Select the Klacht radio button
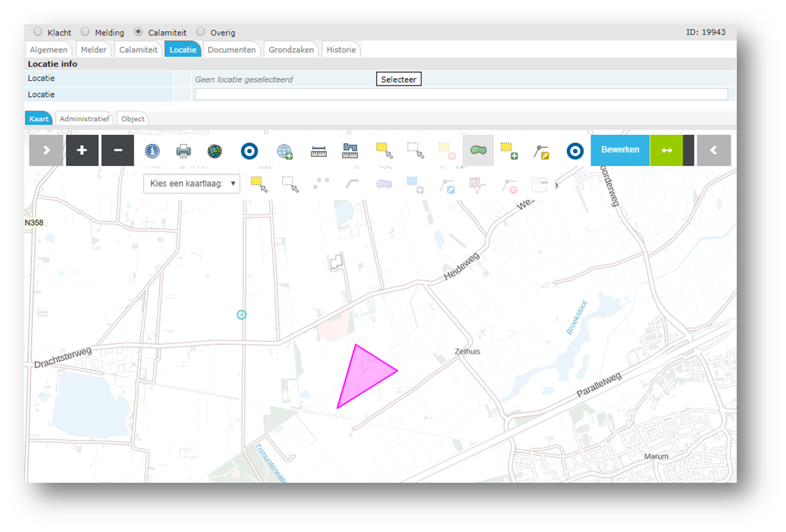The image size is (786, 532). 38,33
